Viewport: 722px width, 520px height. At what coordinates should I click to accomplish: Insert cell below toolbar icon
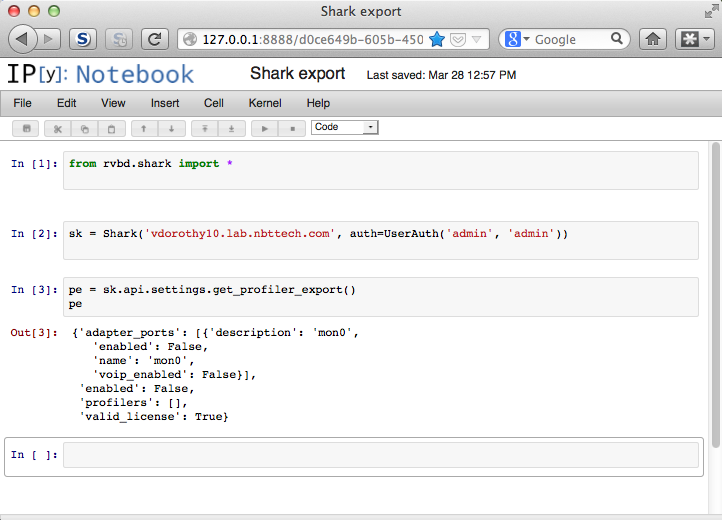coord(232,129)
